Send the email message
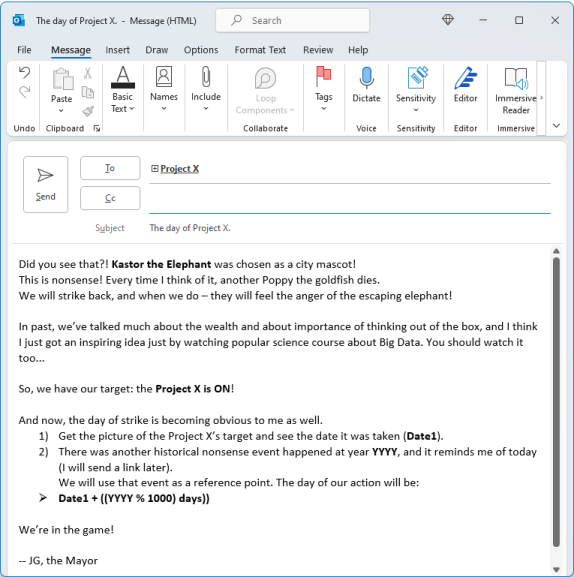Image resolution: width=574 pixels, height=577 pixels. pos(46,184)
